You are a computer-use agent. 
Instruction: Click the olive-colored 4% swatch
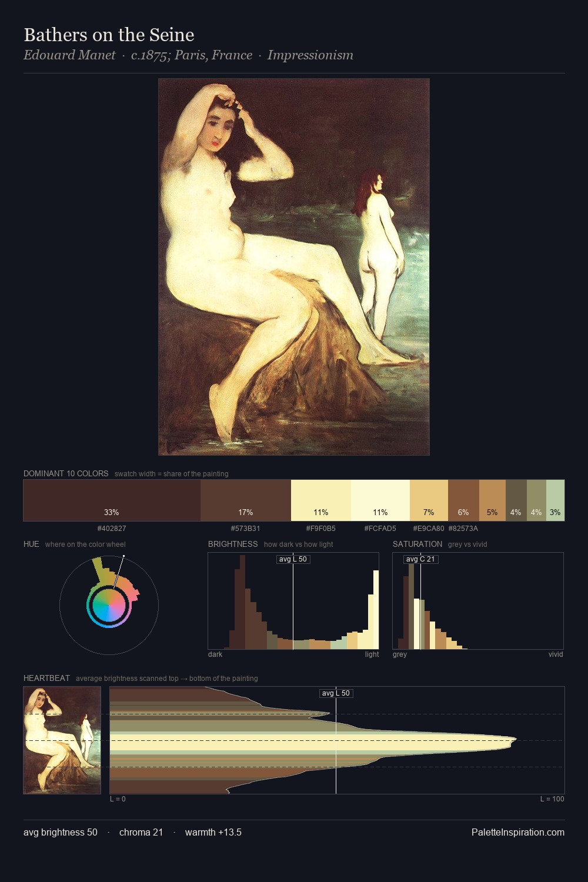[x=536, y=500]
